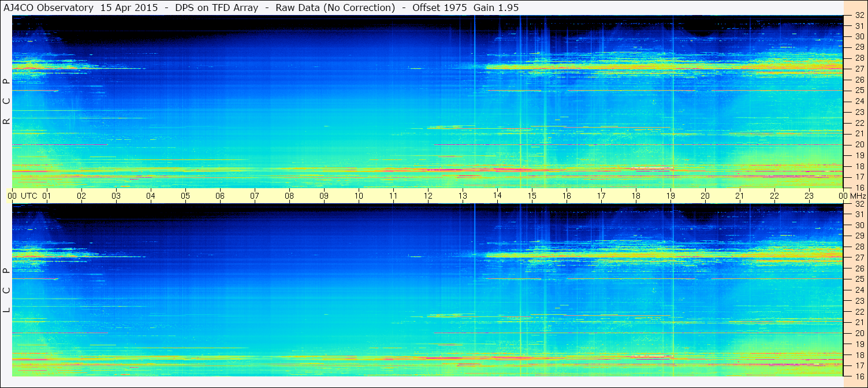Select 29 MHz label on LCP frequency axis

tap(859, 236)
